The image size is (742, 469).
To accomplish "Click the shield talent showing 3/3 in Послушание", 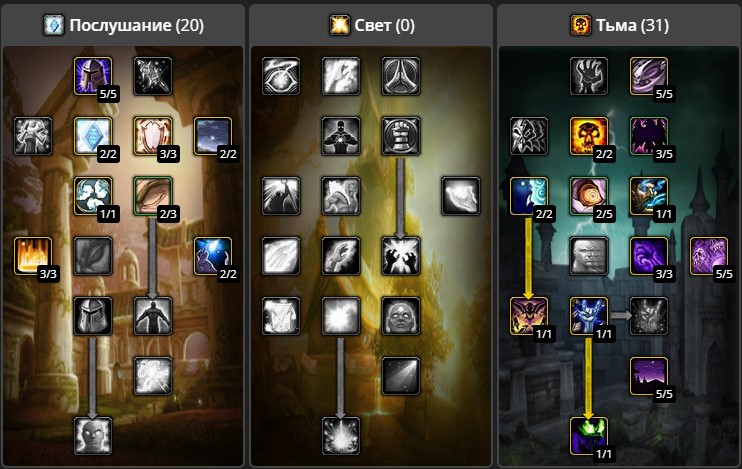I will click(x=153, y=136).
